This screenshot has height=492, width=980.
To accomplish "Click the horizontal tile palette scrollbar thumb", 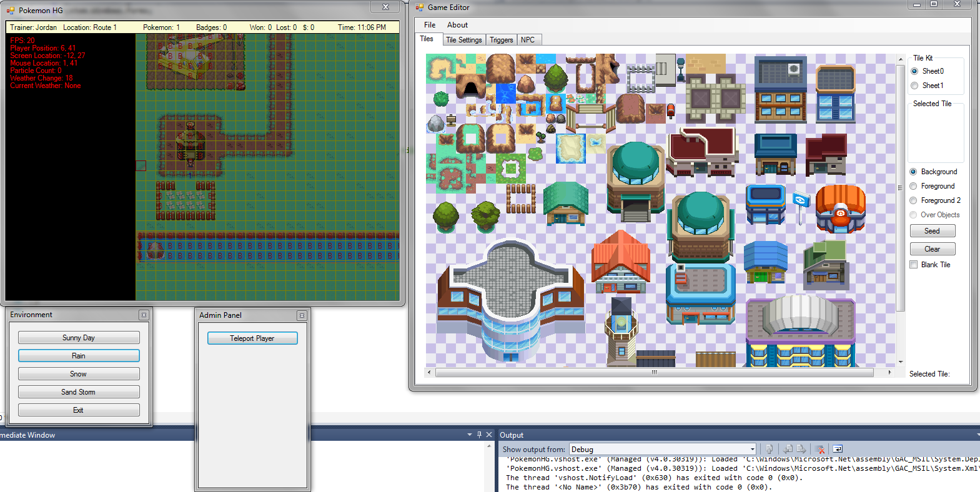I will (654, 372).
